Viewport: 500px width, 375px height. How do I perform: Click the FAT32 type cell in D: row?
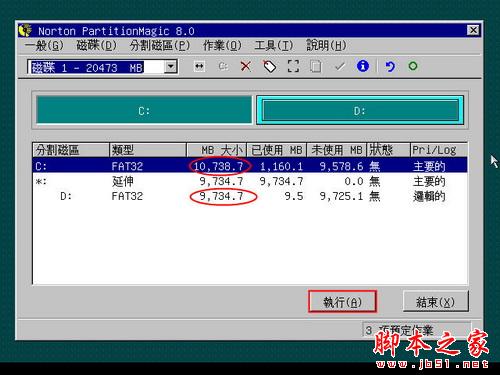127,196
